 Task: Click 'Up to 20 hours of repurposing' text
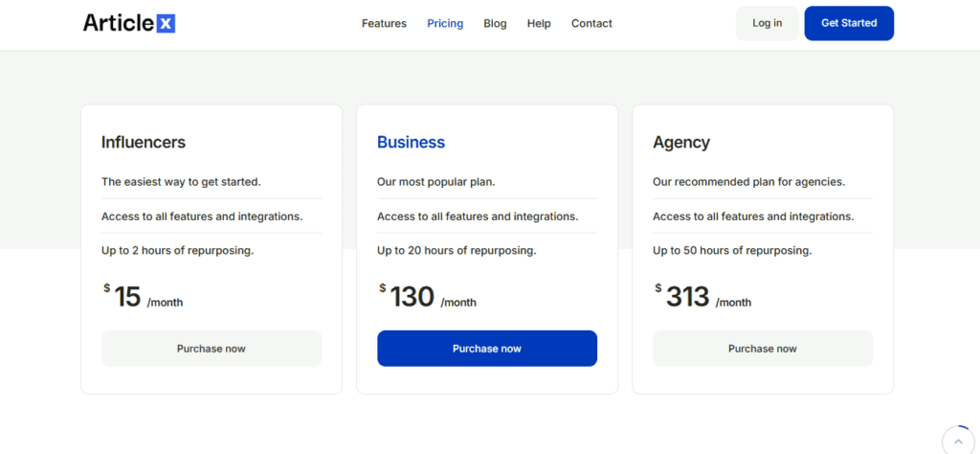457,250
